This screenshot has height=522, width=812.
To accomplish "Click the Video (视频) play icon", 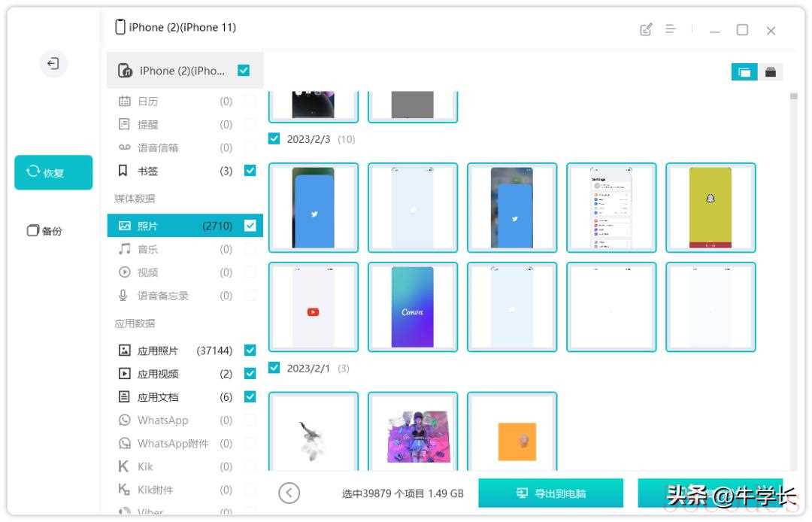I will click(x=124, y=272).
